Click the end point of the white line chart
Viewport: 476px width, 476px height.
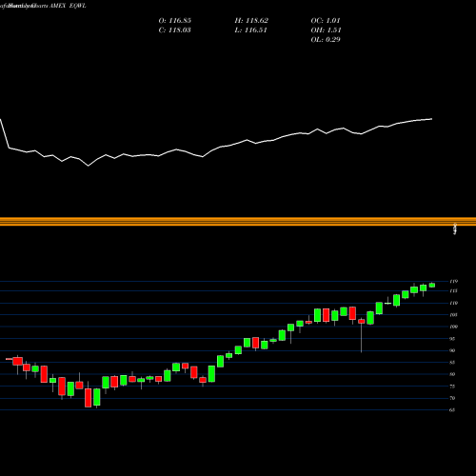432,119
